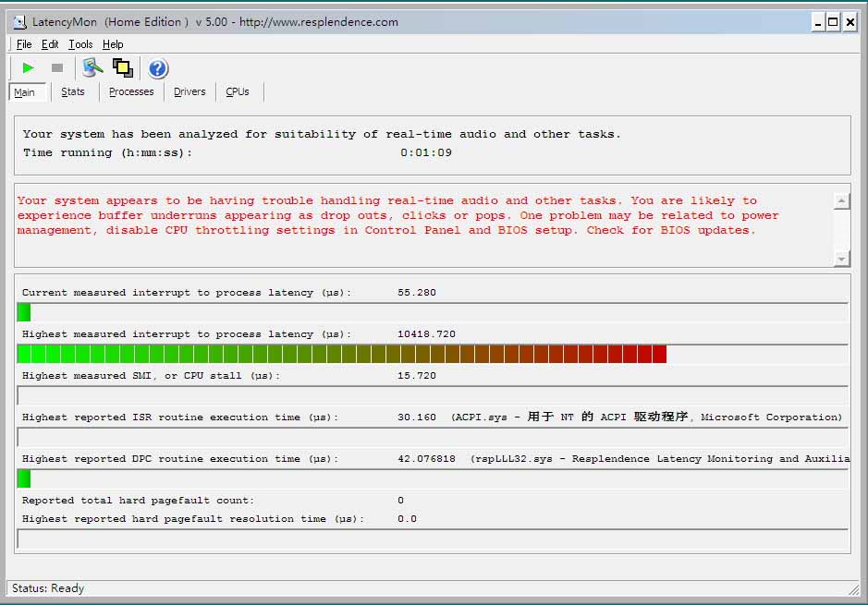868x605 pixels.
Task: Click the 'Status: Ready' status bar text
Action: pyautogui.click(x=48, y=588)
